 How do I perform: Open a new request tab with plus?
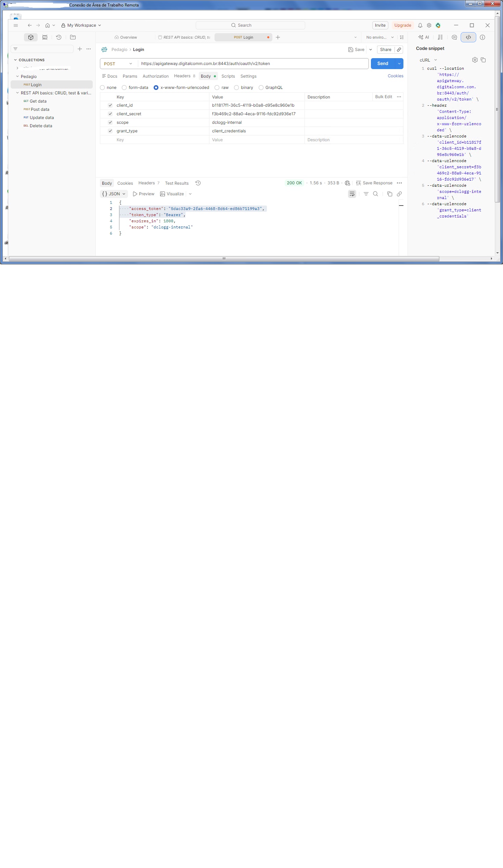(x=278, y=37)
